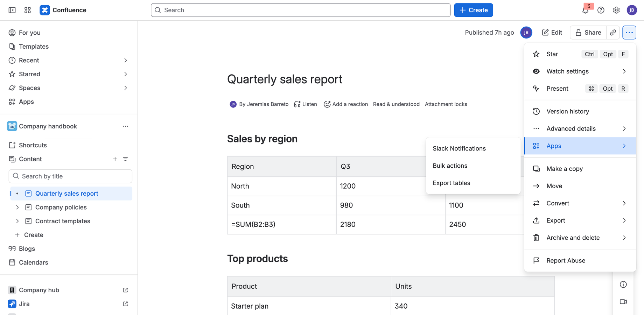
Task: Copy page link with the link icon
Action: [613, 33]
